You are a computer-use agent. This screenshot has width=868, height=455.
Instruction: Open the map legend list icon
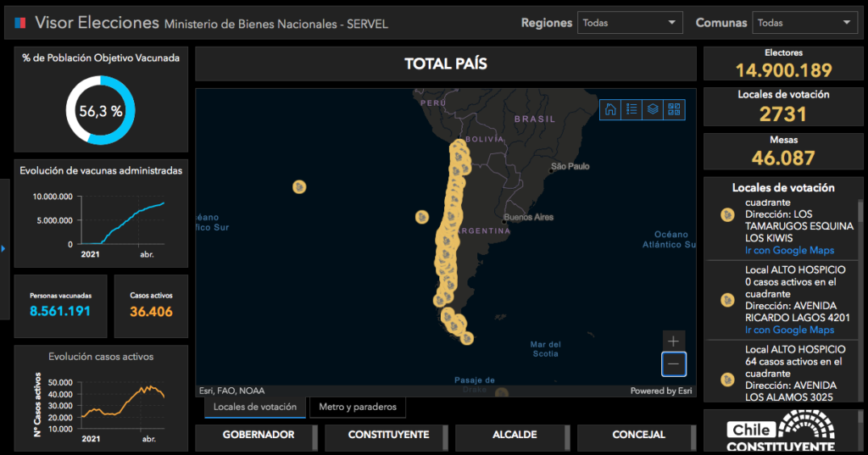[x=632, y=109]
